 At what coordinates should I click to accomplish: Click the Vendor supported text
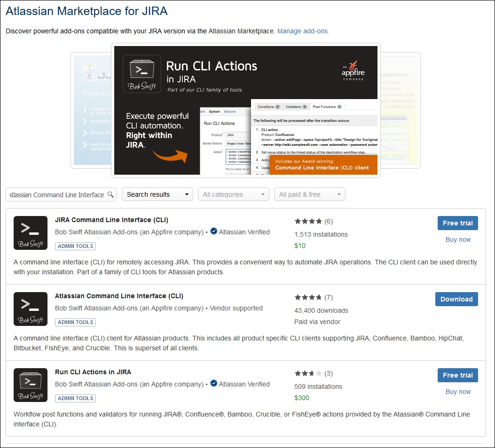236,308
